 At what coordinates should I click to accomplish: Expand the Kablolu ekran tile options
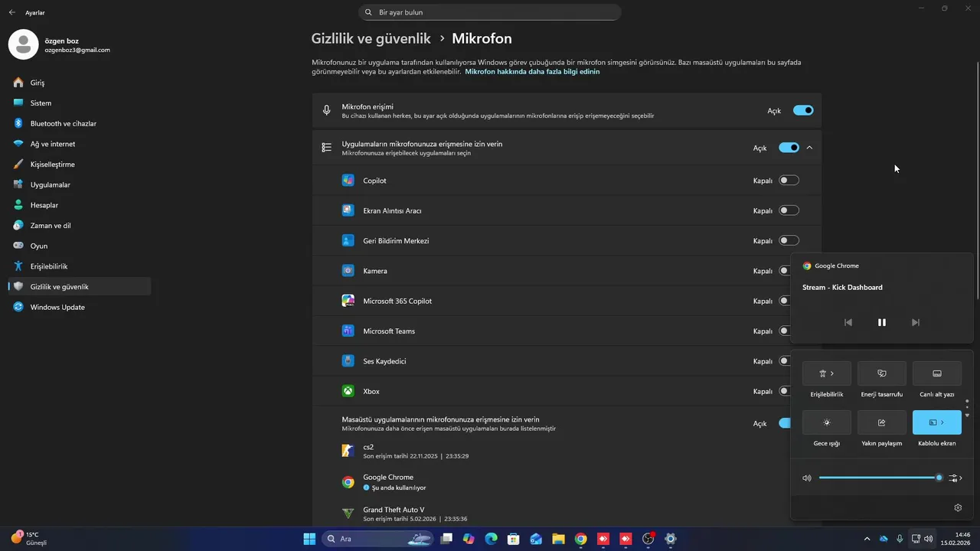point(944,422)
